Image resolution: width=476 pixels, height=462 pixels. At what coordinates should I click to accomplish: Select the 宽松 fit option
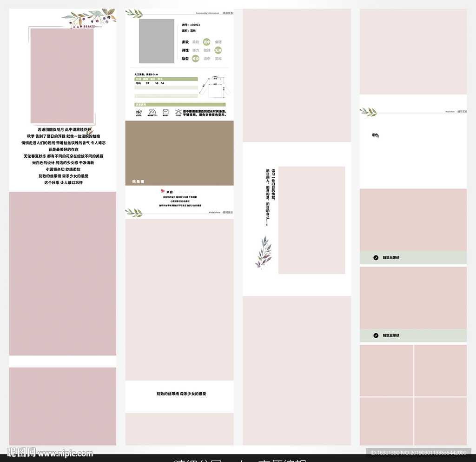point(218,58)
